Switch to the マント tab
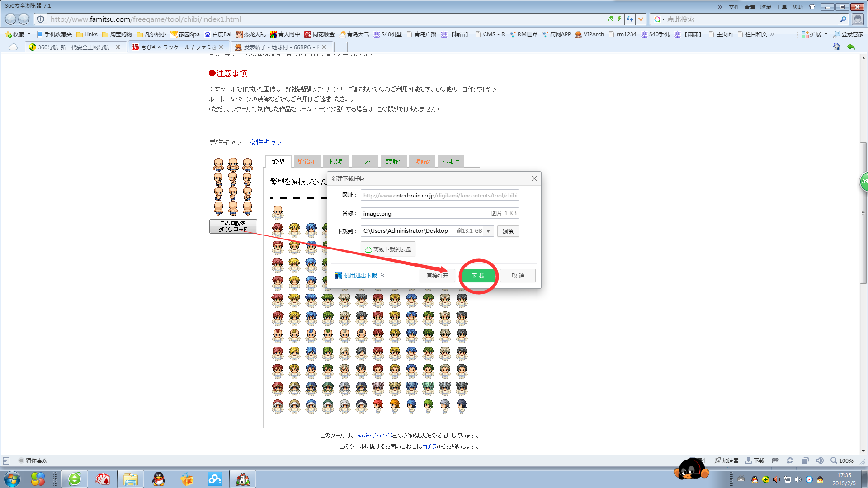The width and height of the screenshot is (868, 488). point(364,161)
